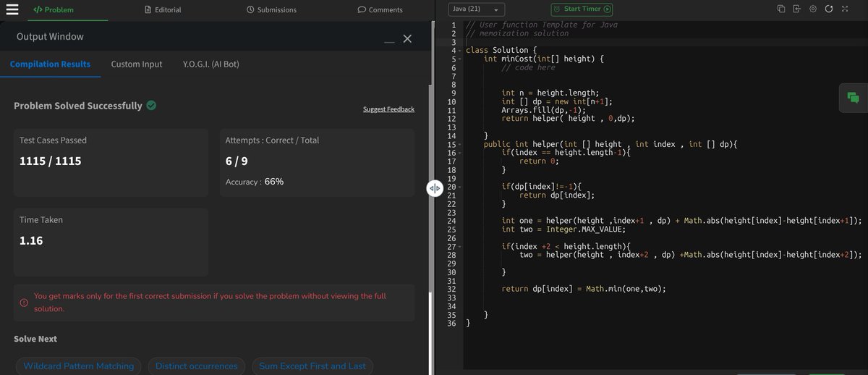The image size is (868, 375).
Task: Click the '1115 / 1115' test cases value
Action: click(x=51, y=161)
